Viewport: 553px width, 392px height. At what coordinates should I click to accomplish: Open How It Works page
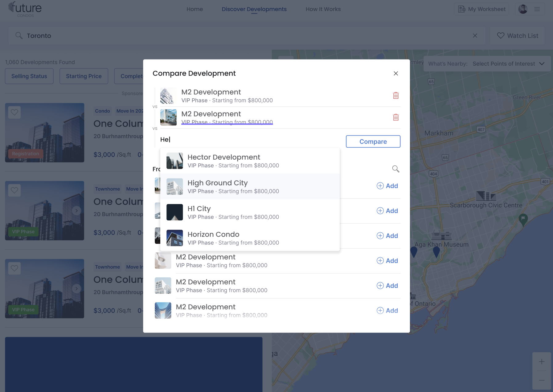pyautogui.click(x=323, y=9)
